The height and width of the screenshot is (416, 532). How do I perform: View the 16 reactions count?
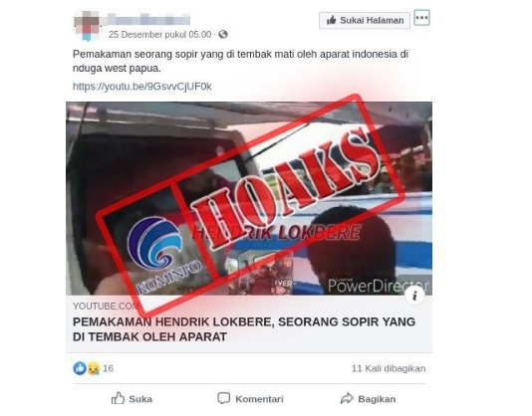tap(108, 368)
